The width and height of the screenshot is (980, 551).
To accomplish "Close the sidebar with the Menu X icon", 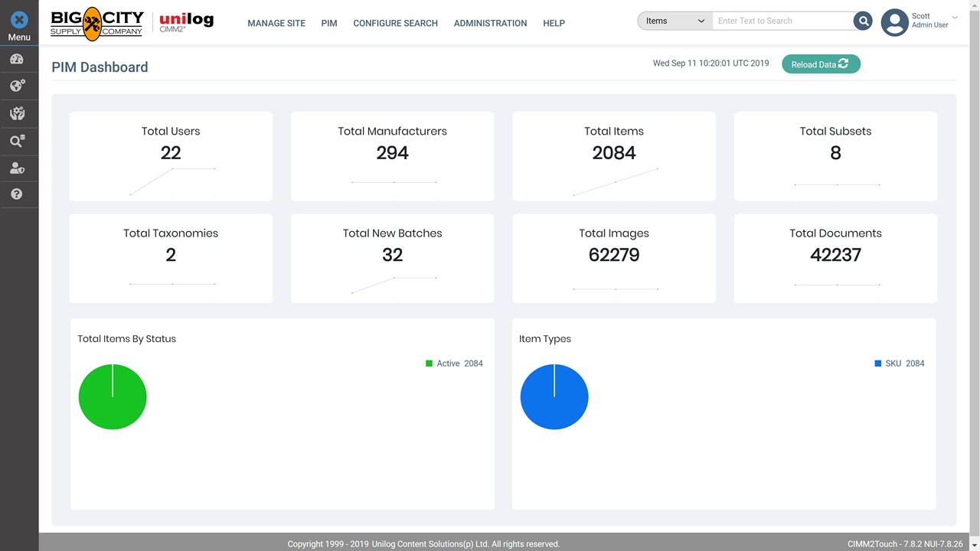I will point(19,21).
